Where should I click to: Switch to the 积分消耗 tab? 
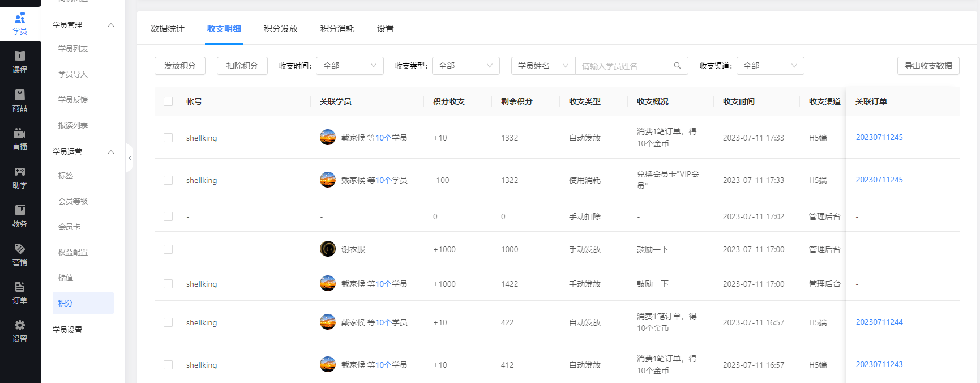[x=337, y=28]
